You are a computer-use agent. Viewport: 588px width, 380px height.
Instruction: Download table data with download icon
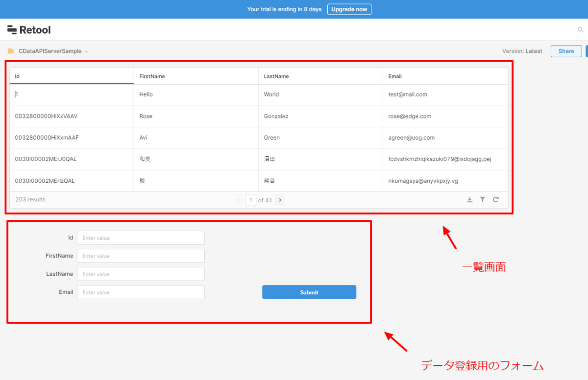pyautogui.click(x=469, y=200)
